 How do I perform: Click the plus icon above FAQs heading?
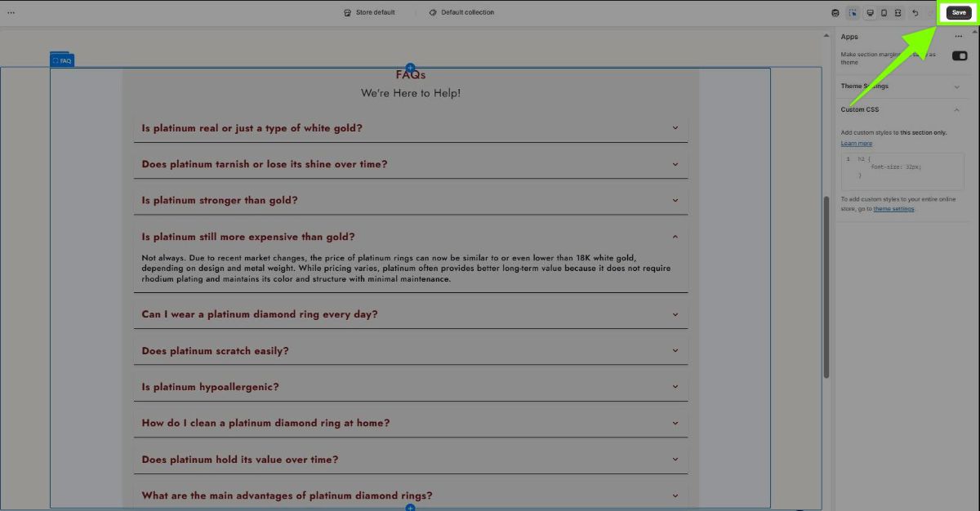pyautogui.click(x=410, y=68)
